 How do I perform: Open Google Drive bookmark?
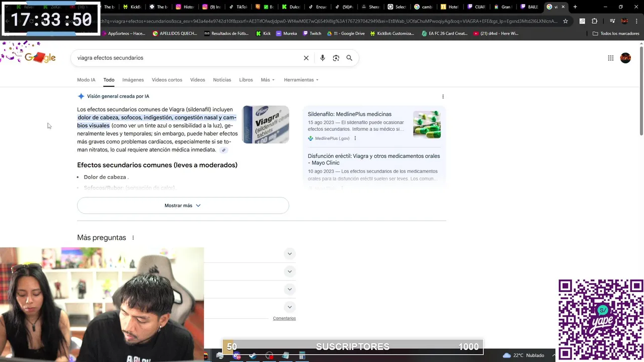coord(346,33)
